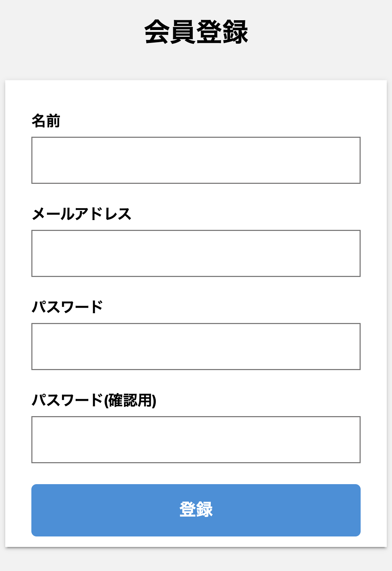The image size is (392, 571).
Task: Activate the password entry box
Action: pos(196,346)
